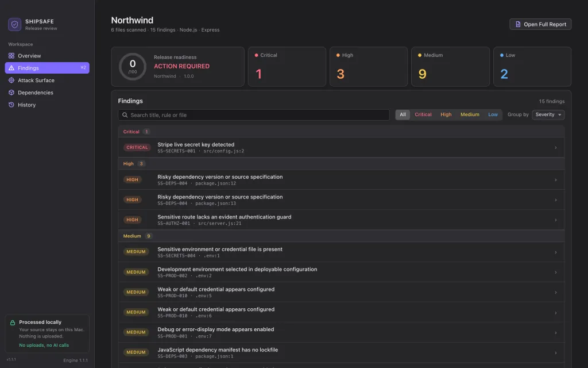
Task: Expand chevron for Debug or error-display finding
Action: click(x=556, y=333)
